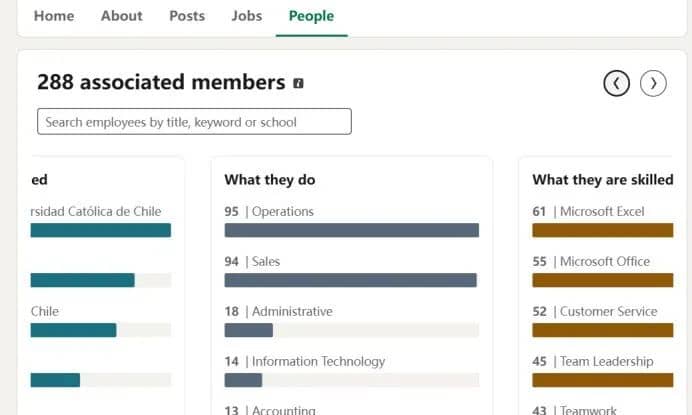The width and height of the screenshot is (692, 415).
Task: Click the info icon beside associated members
Action: 298,83
